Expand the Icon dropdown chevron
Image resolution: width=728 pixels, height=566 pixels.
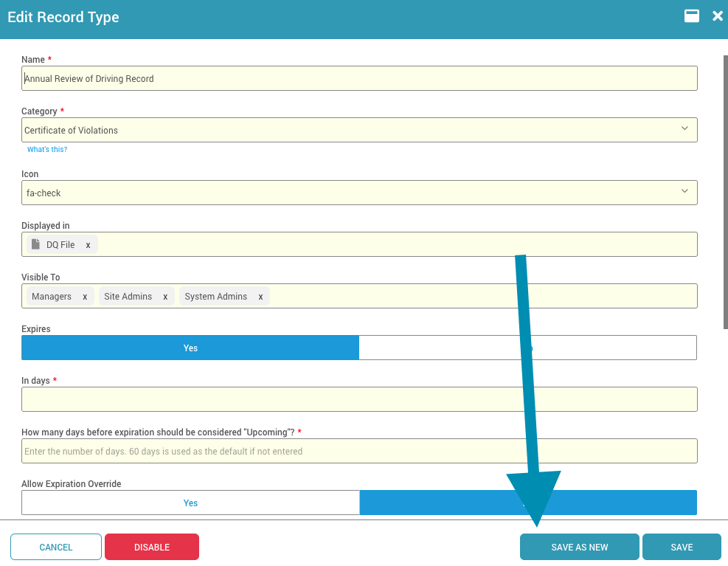pyautogui.click(x=684, y=192)
